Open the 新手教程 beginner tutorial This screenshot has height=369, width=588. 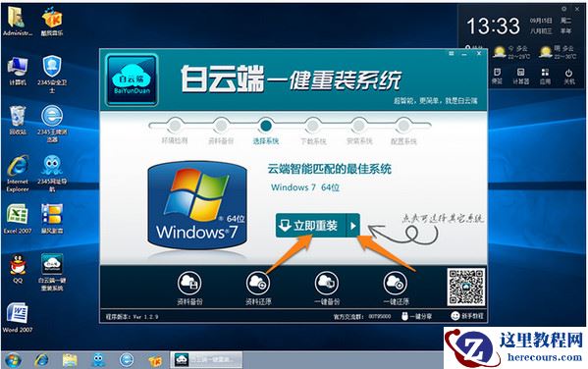coord(467,316)
